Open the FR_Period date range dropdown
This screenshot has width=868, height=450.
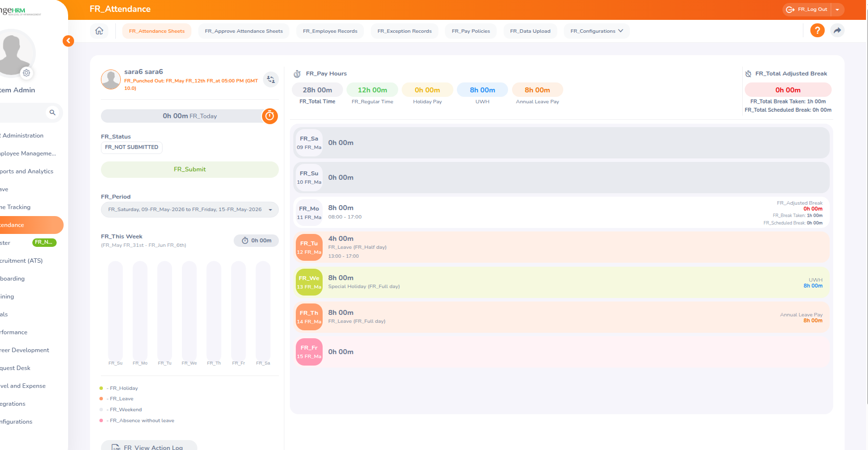coord(190,210)
